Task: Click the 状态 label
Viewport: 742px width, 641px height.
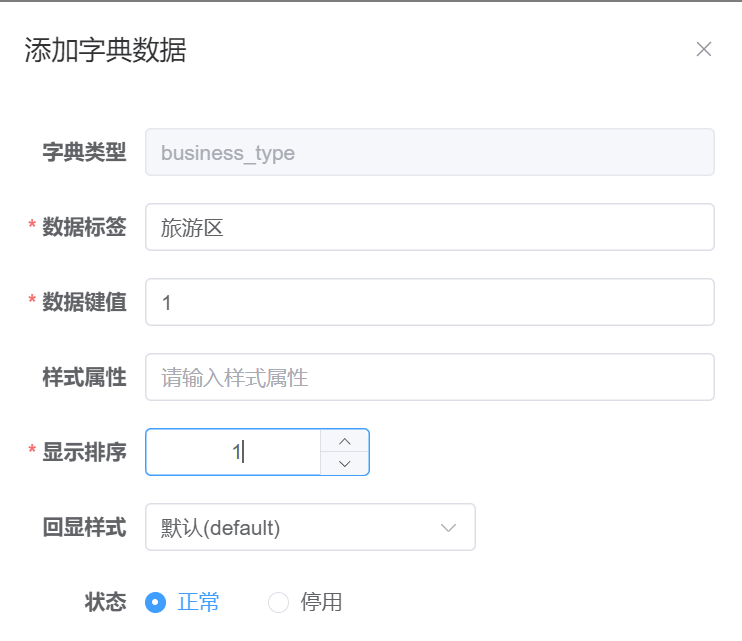Action: [x=106, y=602]
